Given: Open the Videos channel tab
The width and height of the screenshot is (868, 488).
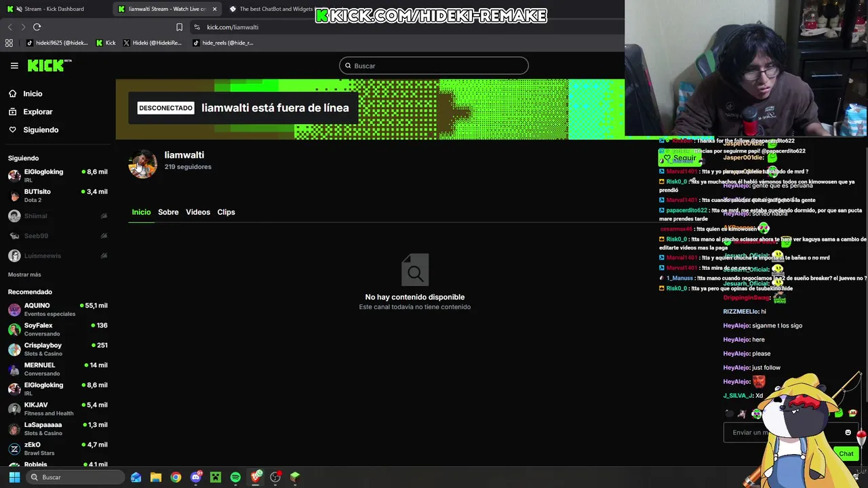Looking at the screenshot, I should click(x=198, y=212).
